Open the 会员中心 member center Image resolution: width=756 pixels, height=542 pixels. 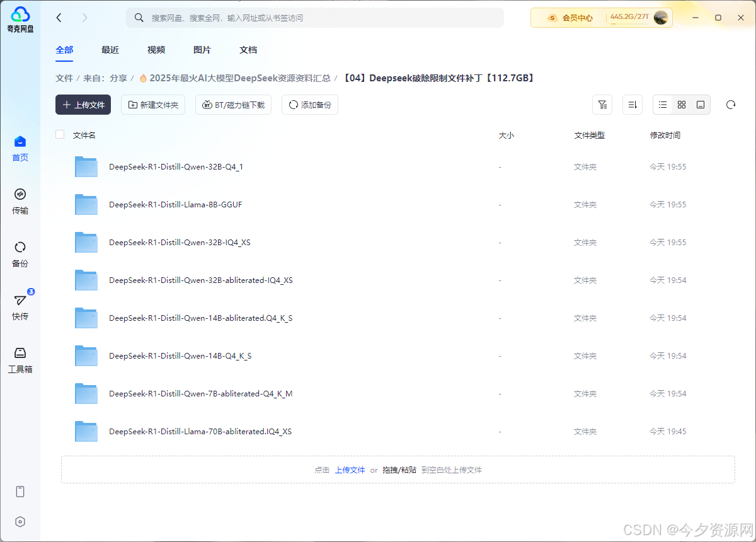pos(570,18)
